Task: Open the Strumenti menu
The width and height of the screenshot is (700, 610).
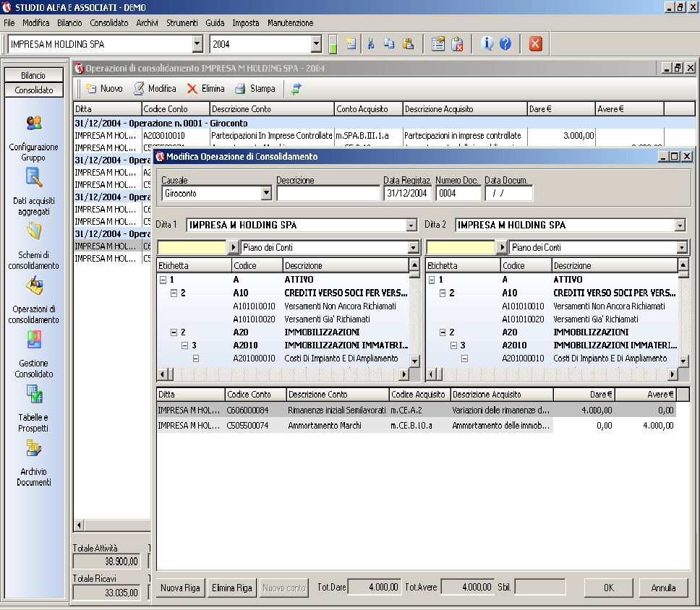Action: tap(182, 23)
